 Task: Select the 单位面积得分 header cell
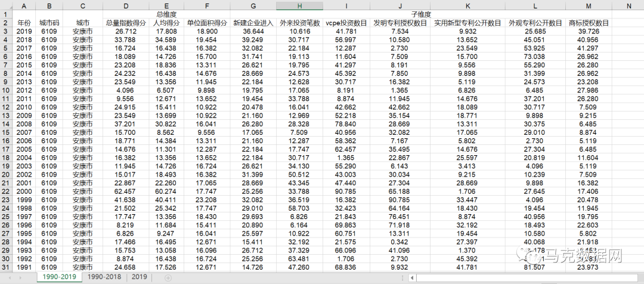tap(207, 23)
